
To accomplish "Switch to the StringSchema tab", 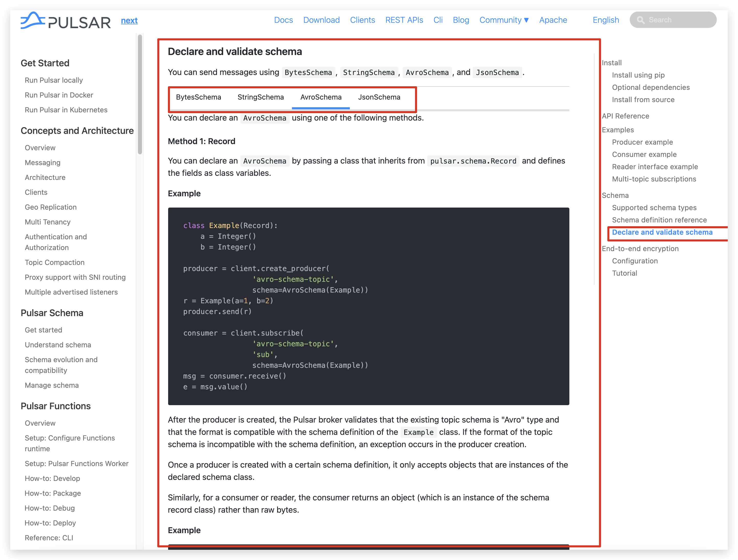I will click(261, 97).
